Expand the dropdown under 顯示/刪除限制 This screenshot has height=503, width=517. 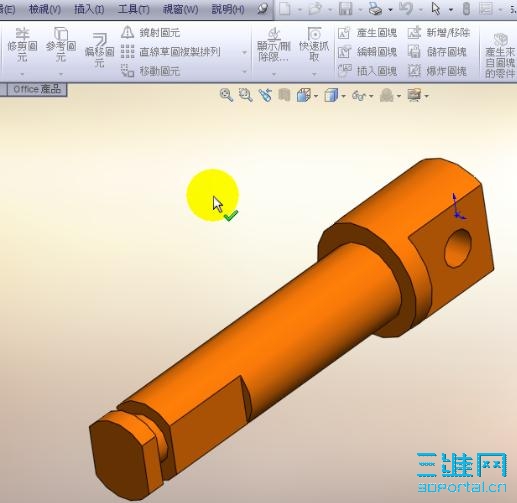point(274,74)
